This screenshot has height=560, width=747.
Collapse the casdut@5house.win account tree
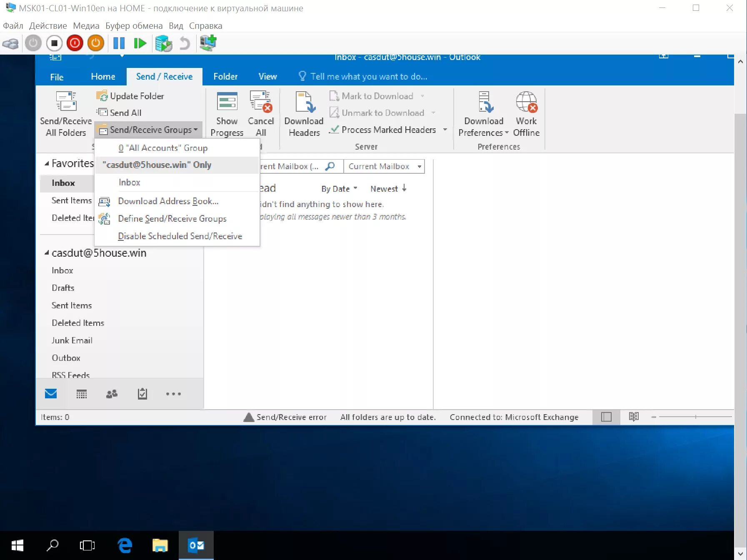[47, 253]
